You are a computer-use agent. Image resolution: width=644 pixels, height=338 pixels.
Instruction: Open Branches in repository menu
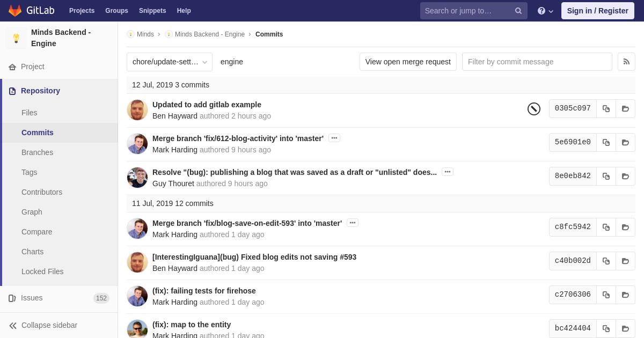click(x=37, y=152)
